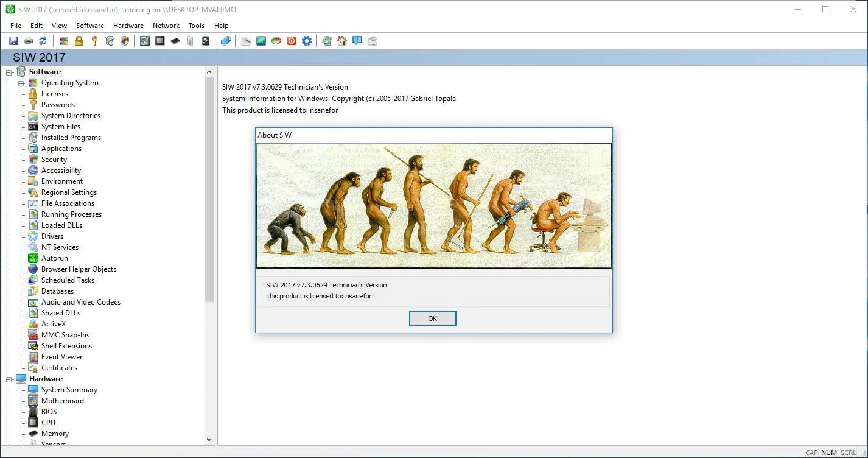
Task: Click the Passwords key icon in the toolbar
Action: point(94,40)
